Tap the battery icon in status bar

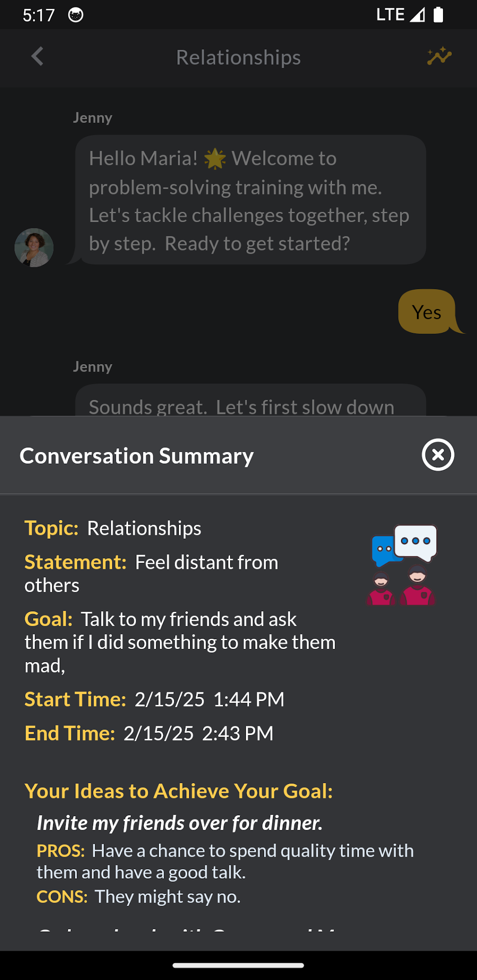point(438,15)
